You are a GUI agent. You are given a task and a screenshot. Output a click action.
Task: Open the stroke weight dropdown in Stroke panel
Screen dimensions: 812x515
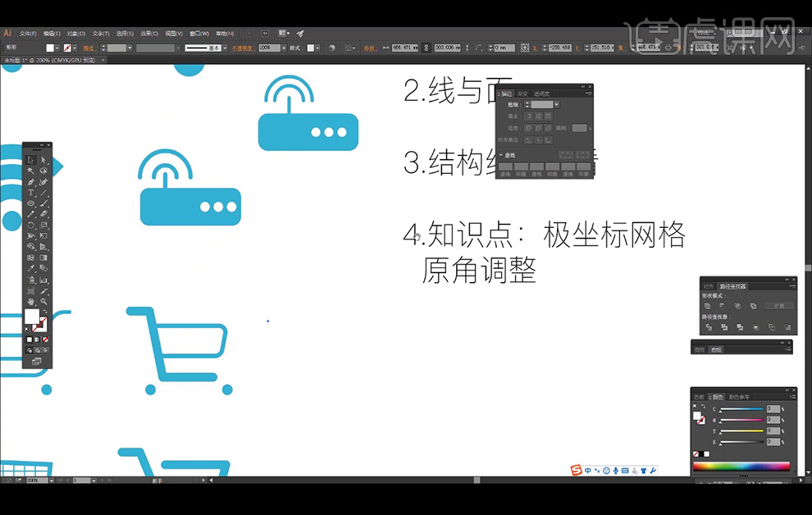click(x=556, y=105)
